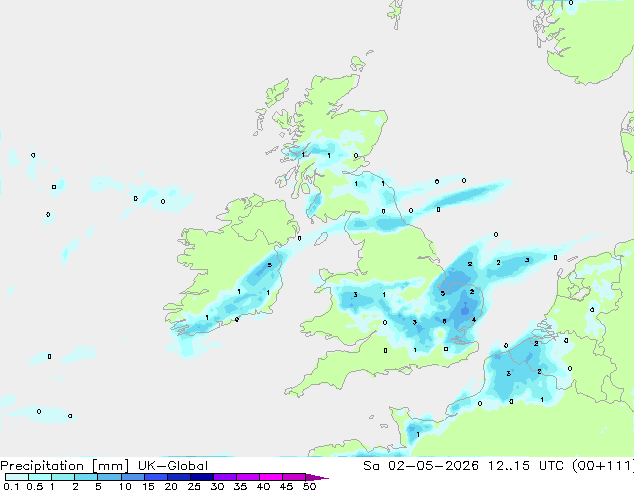The image size is (634, 490).
Task: Click legend scale label '50'
Action: coord(309,486)
